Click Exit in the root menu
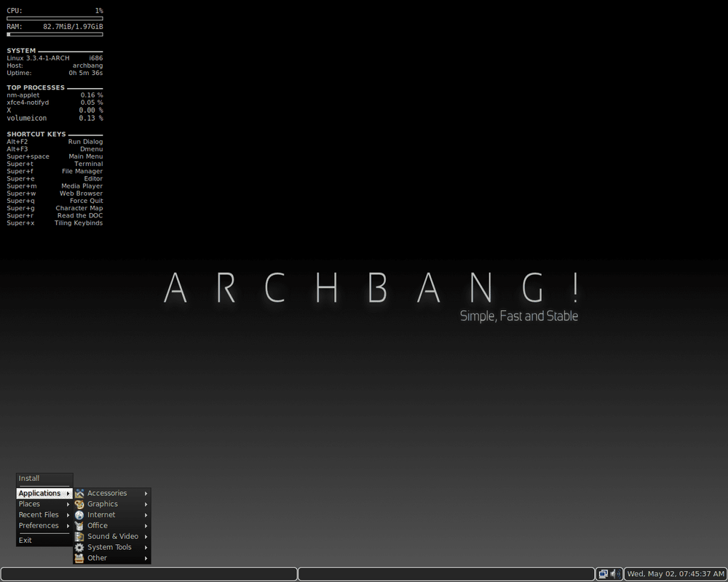The width and height of the screenshot is (728, 582). pyautogui.click(x=25, y=540)
